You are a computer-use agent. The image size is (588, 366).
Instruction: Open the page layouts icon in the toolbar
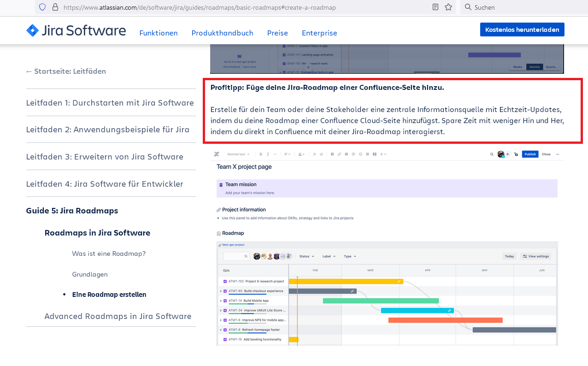(x=374, y=154)
